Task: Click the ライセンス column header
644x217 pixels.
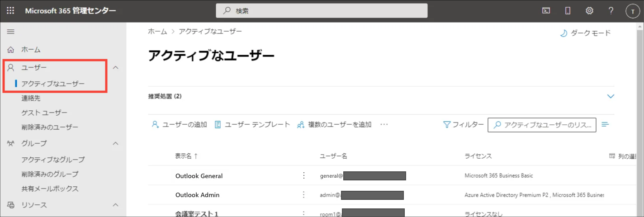Action: tap(478, 156)
